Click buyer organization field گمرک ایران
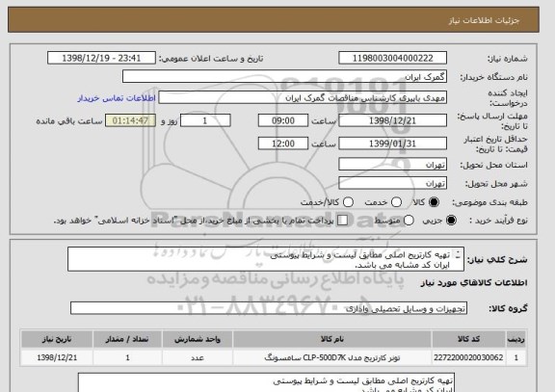This screenshot has height=392, width=555. pyautogui.click(x=284, y=76)
